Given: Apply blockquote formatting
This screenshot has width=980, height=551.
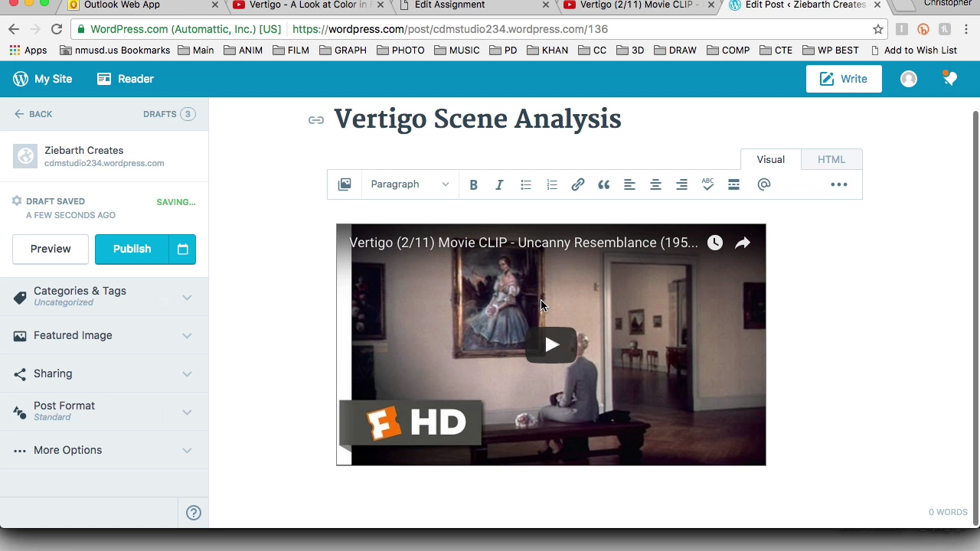Looking at the screenshot, I should point(603,184).
